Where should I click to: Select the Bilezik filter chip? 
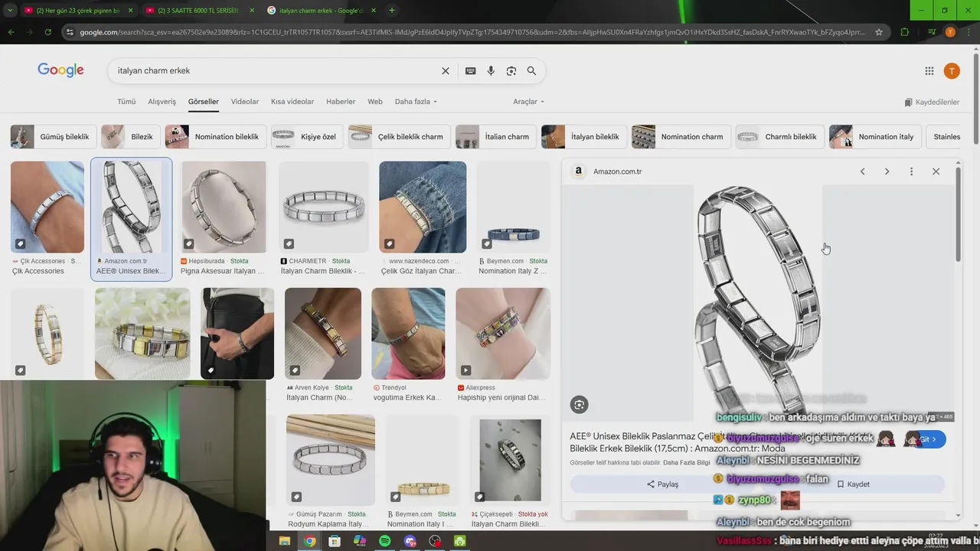(x=131, y=137)
